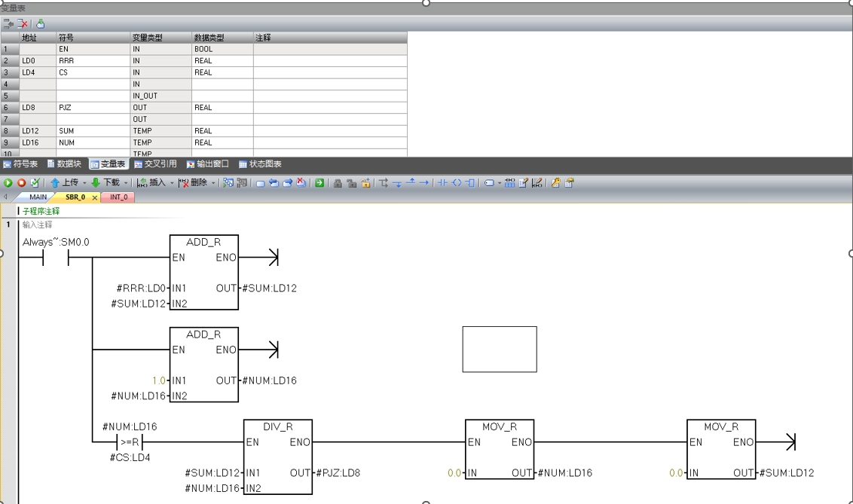
Task: Open the 下载 (Download) dropdown arrow
Action: 126,183
